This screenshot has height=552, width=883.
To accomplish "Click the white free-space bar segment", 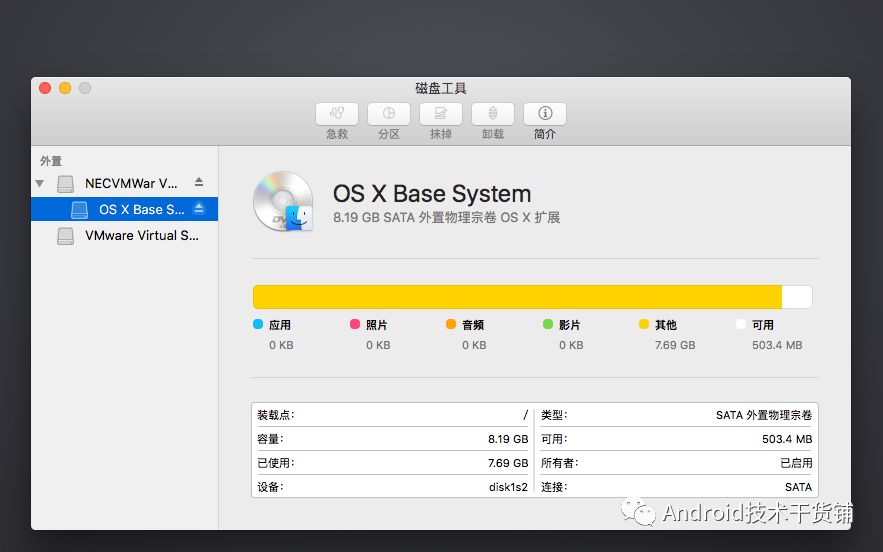I will (797, 297).
